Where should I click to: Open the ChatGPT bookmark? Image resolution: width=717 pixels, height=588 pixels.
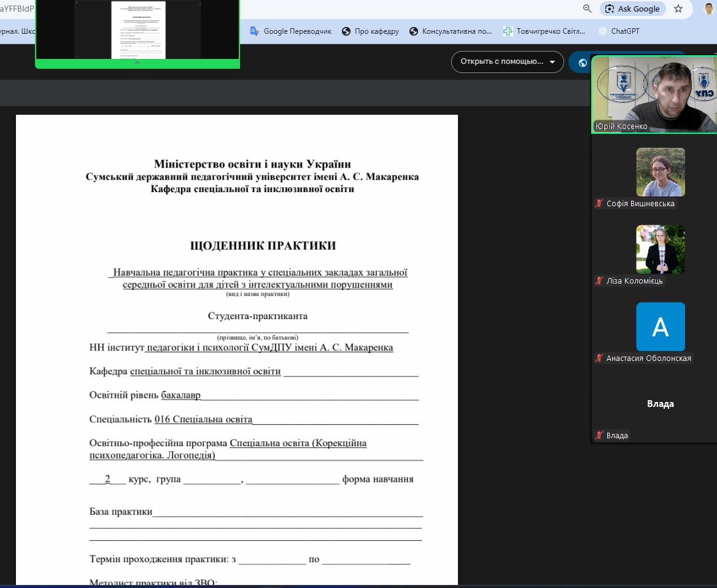(x=619, y=31)
